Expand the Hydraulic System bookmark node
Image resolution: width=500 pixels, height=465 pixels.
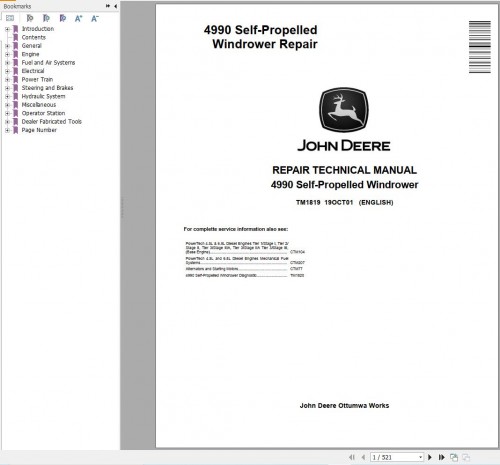click(x=7, y=96)
